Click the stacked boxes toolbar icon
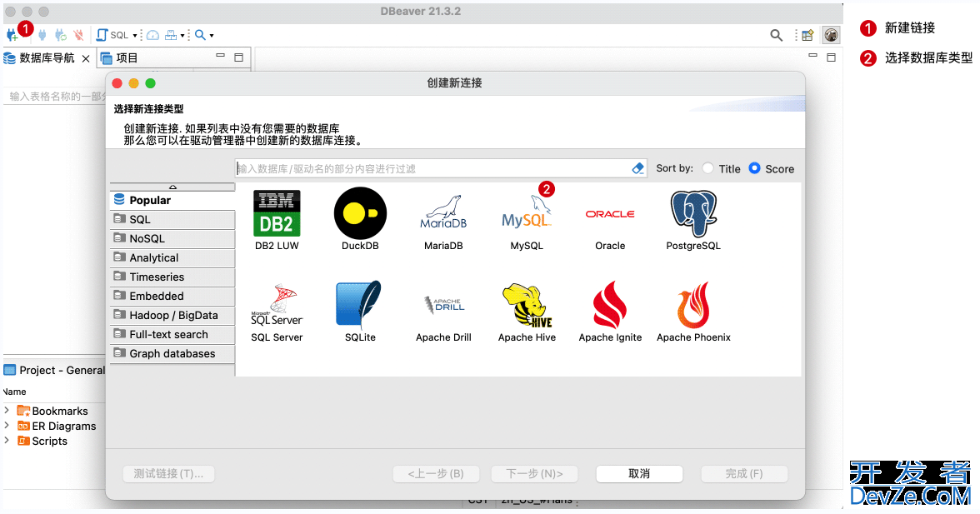The image size is (980, 514). click(171, 35)
